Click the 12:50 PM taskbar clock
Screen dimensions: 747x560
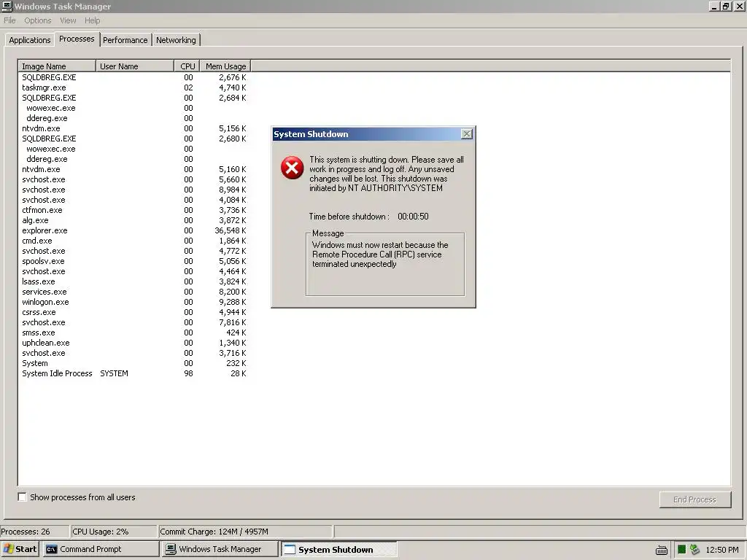[721, 550]
